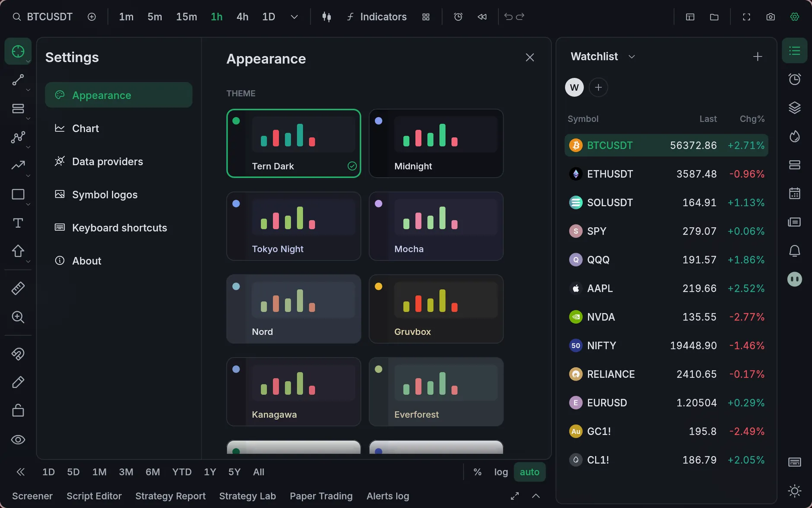Open the hot list flame icon
Screen dimensions: 812x508
pos(795,136)
